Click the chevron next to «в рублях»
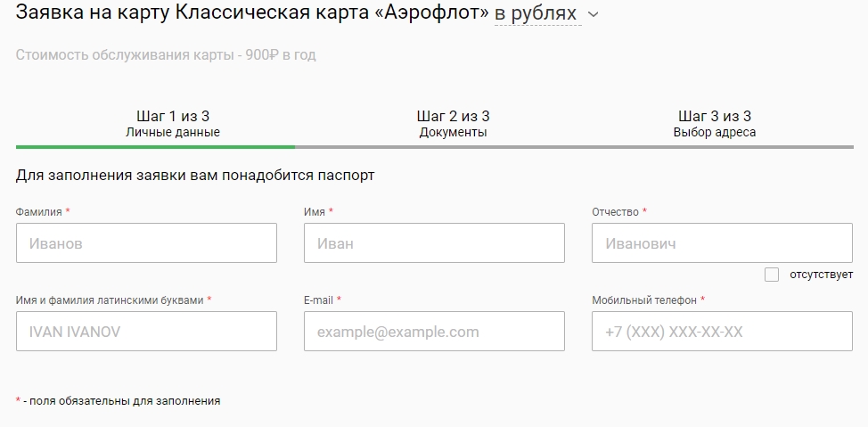The image size is (868, 427). (x=593, y=14)
